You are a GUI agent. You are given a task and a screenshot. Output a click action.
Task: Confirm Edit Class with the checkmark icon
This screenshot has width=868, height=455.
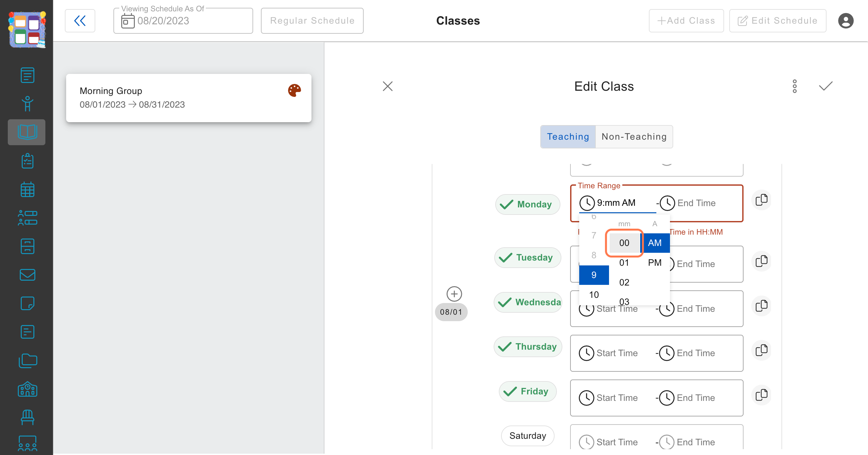click(826, 86)
